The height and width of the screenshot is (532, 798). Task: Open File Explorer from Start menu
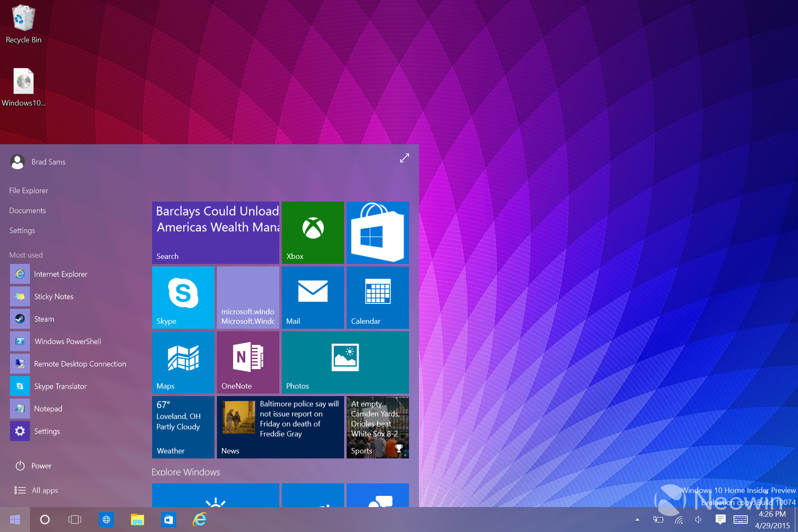29,190
